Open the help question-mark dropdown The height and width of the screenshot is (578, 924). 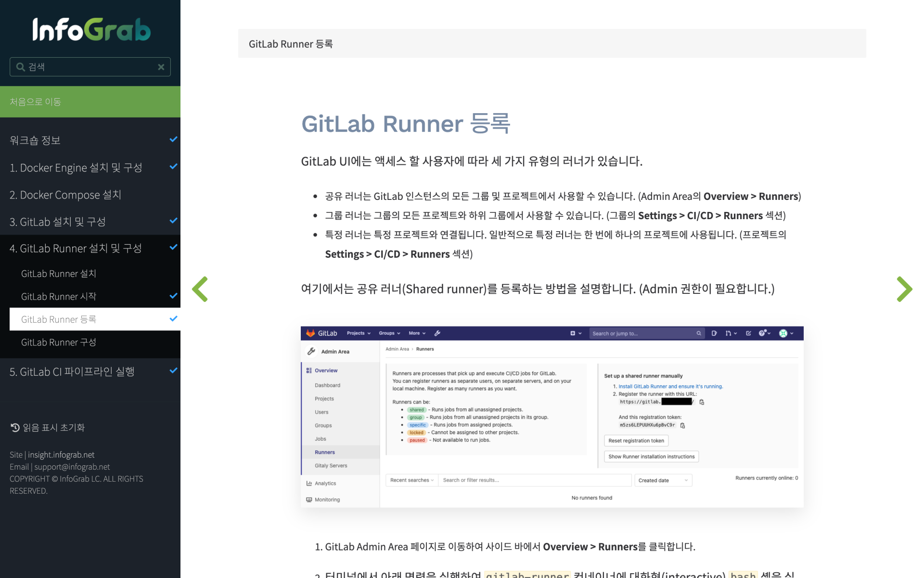point(765,333)
